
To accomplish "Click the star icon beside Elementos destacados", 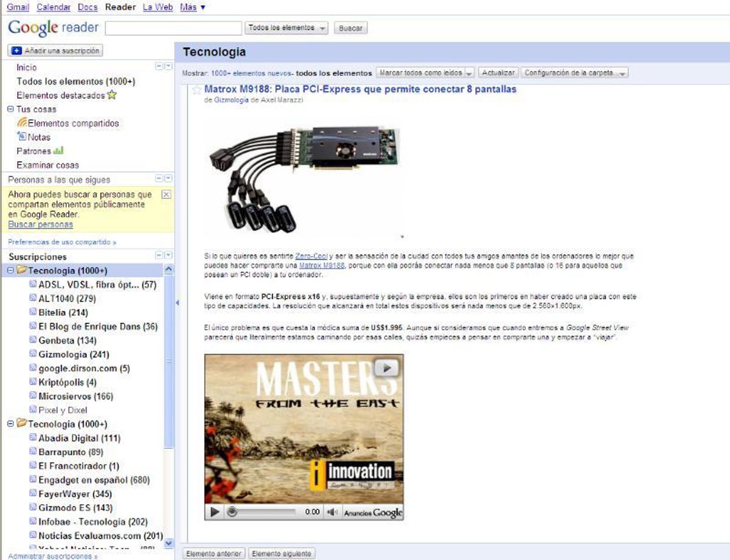I will (x=112, y=95).
